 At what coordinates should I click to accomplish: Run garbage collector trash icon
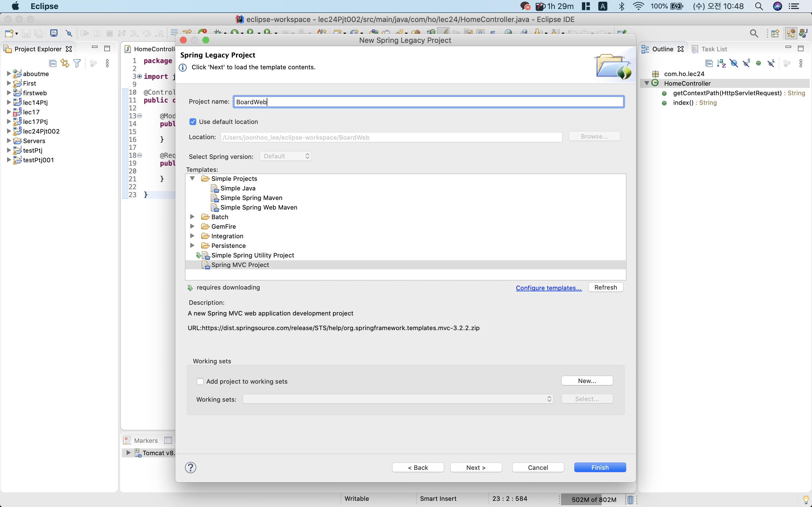pos(630,499)
